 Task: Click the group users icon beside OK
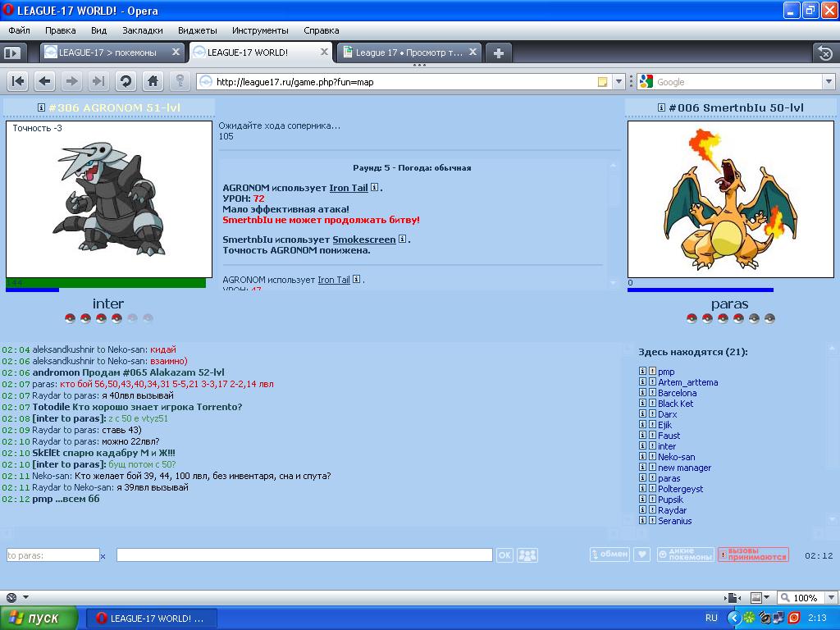click(527, 555)
